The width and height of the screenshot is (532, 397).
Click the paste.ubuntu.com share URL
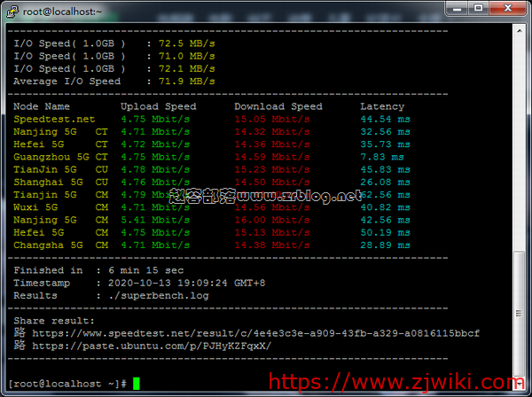[152, 346]
